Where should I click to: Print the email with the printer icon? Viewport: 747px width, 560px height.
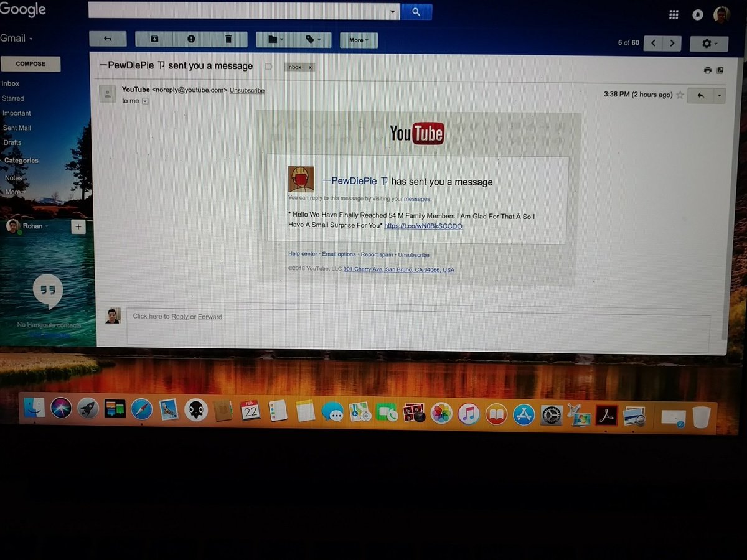pos(707,70)
